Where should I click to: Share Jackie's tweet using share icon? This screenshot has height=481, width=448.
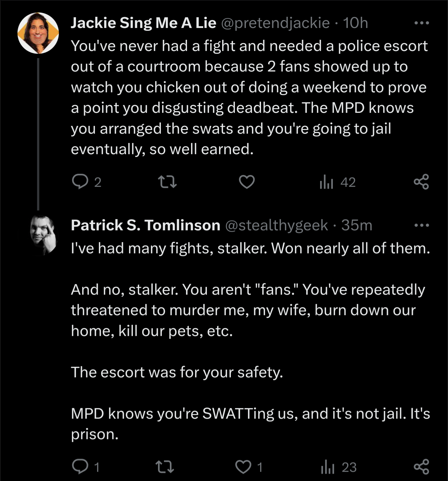(x=421, y=182)
